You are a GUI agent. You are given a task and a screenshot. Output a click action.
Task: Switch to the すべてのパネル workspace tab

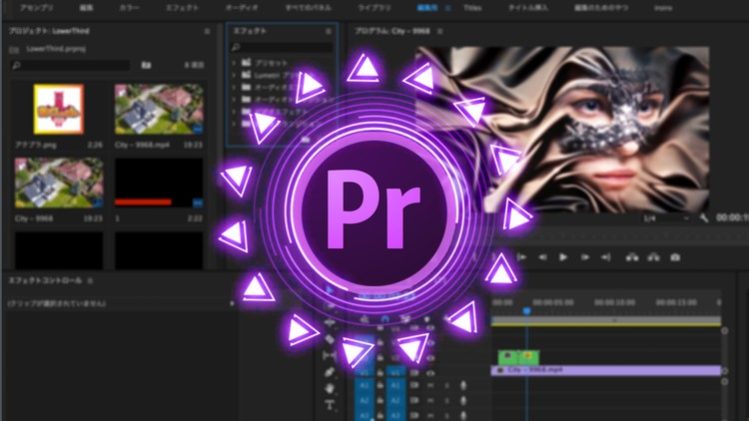tap(308, 8)
